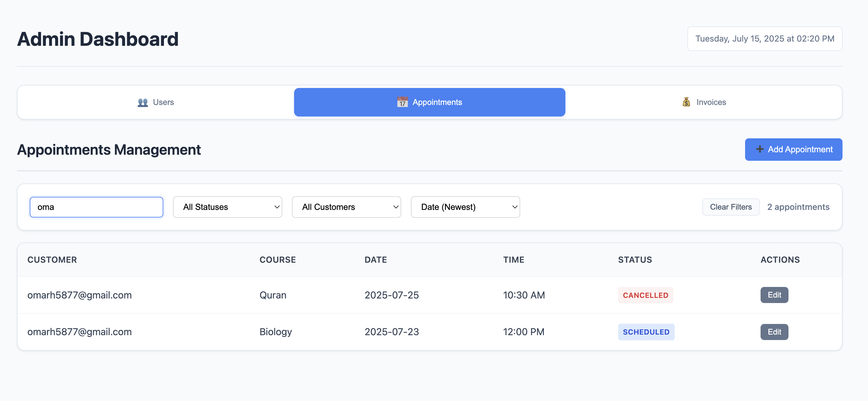Screen dimensions: 868x401
Task: Focus the search field containing 'oma'
Action: (x=97, y=207)
